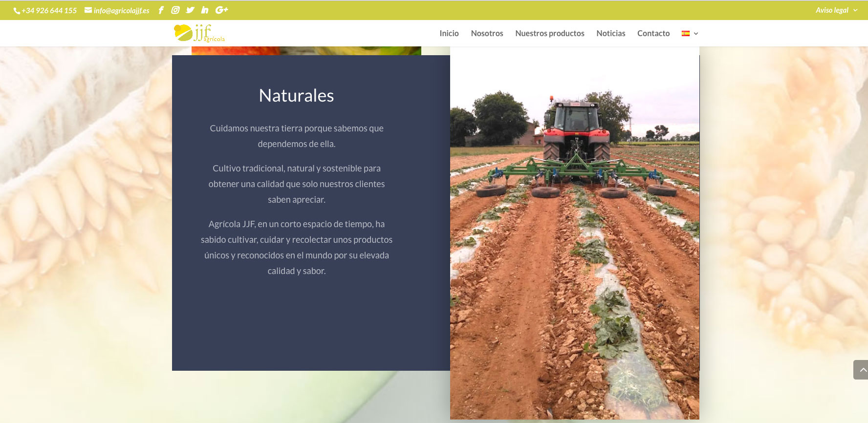Click the phone handset icon
The image size is (868, 423).
pos(17,11)
